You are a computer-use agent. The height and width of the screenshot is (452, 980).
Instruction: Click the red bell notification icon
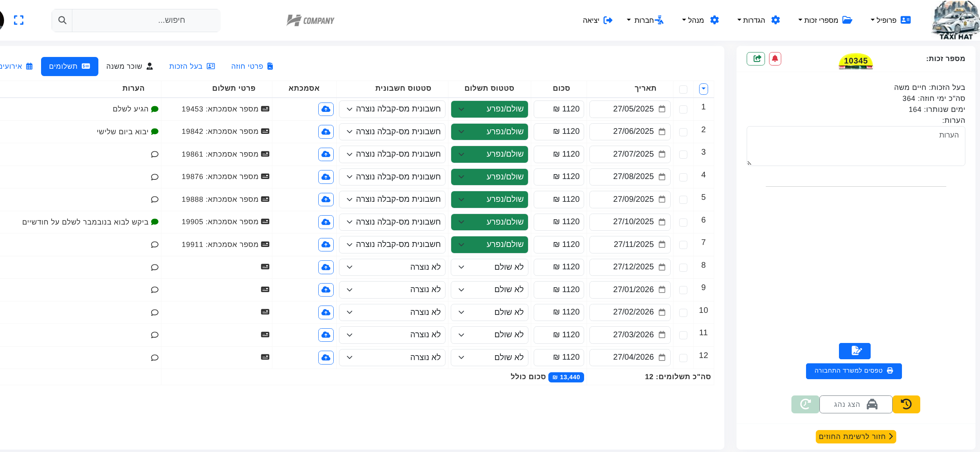[775, 59]
